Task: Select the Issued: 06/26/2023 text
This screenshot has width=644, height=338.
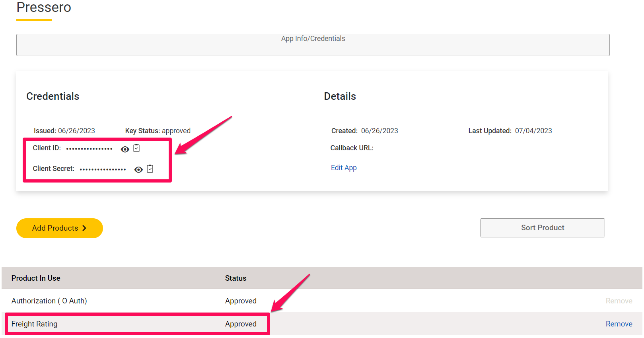Action: 64,131
